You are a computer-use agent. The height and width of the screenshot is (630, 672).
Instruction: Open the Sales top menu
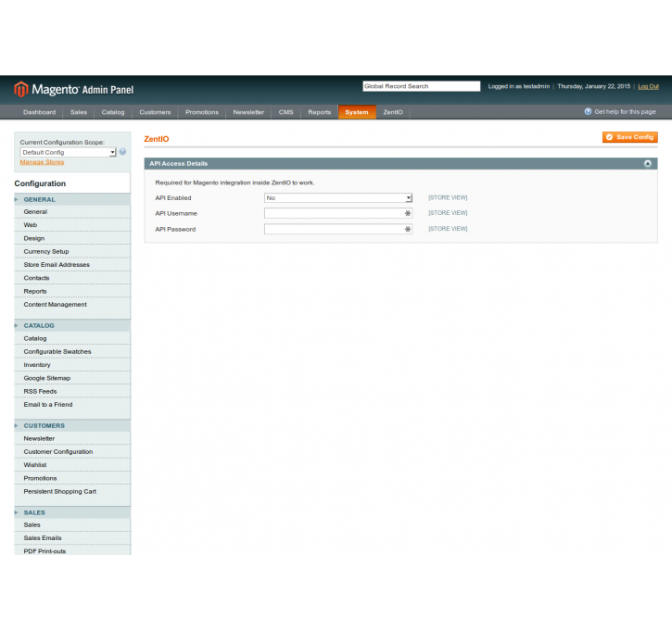(79, 112)
